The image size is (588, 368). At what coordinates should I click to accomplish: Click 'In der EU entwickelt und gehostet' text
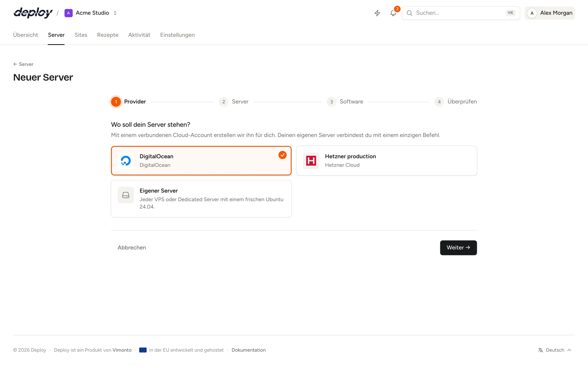[186, 350]
